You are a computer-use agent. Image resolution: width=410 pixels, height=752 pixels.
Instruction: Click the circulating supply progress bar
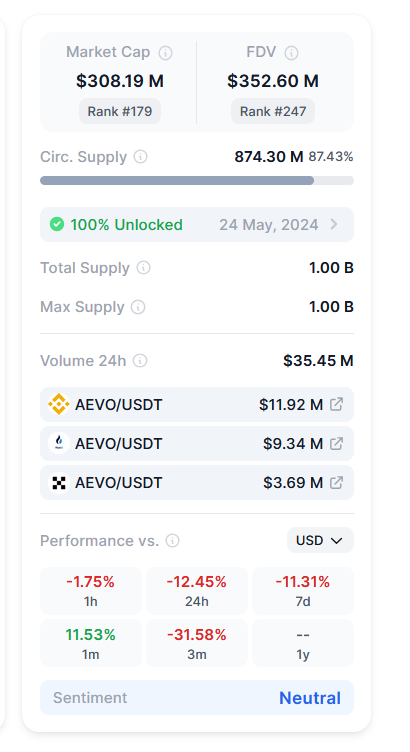(x=197, y=180)
